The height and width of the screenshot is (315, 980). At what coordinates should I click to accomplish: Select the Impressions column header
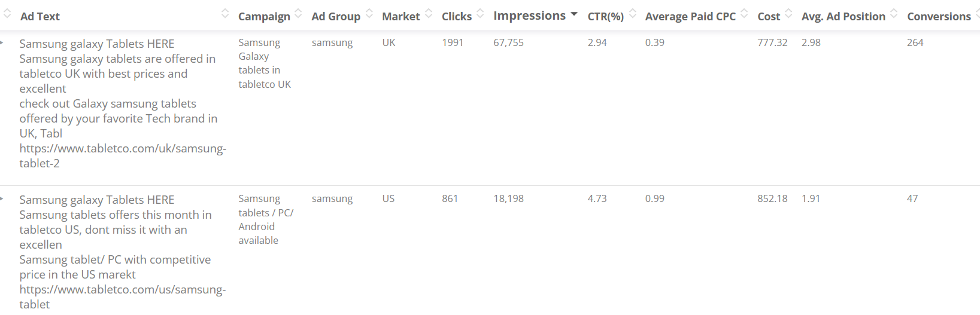click(x=529, y=16)
